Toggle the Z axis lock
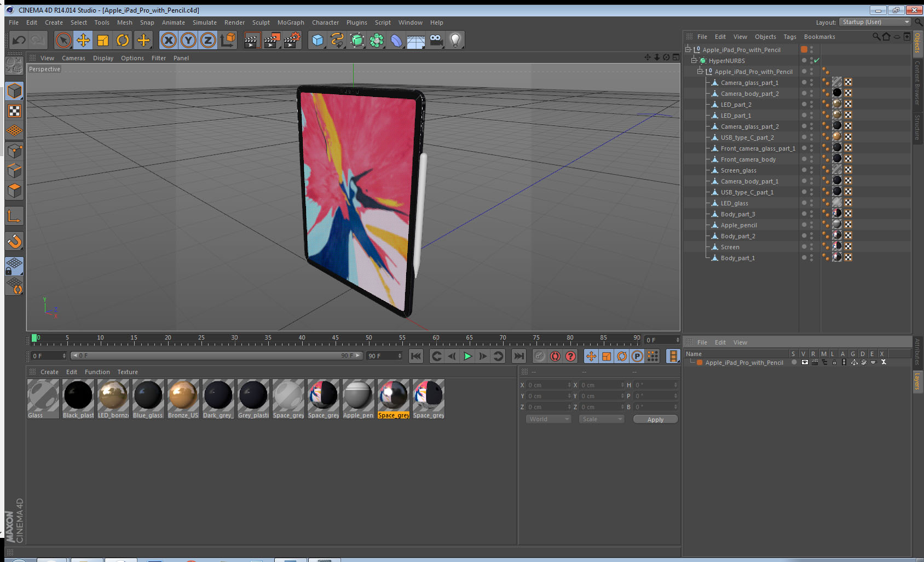Viewport: 924px width, 562px height. click(208, 40)
